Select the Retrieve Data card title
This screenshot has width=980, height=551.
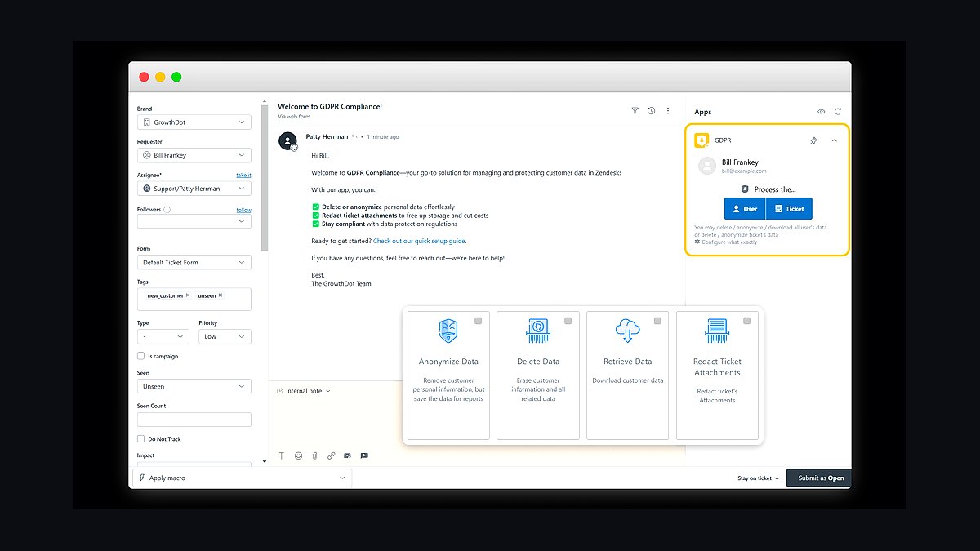pos(627,362)
